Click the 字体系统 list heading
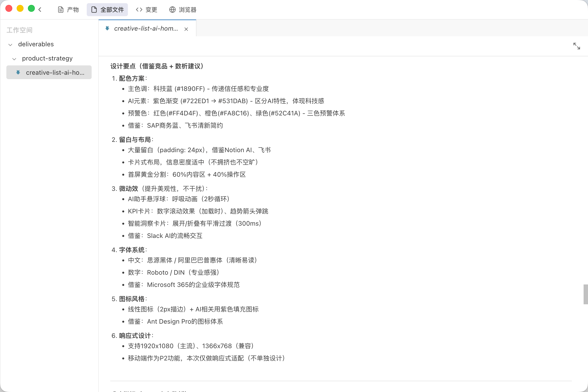 (132, 250)
